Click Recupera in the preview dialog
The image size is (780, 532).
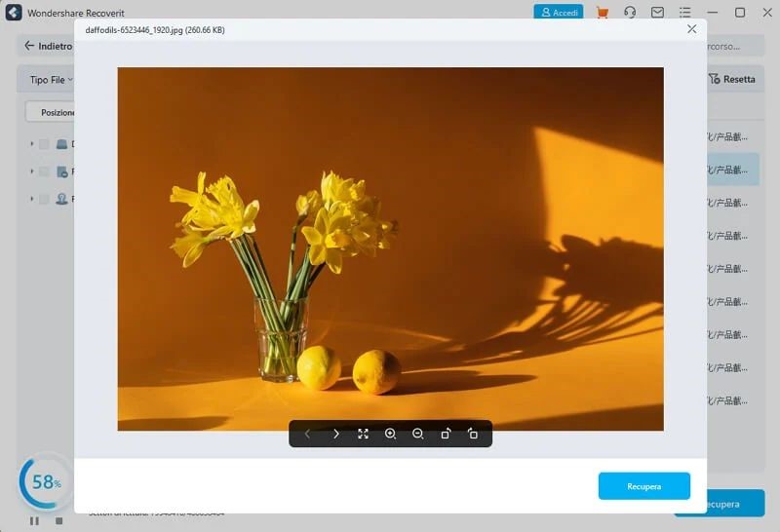[x=643, y=485]
